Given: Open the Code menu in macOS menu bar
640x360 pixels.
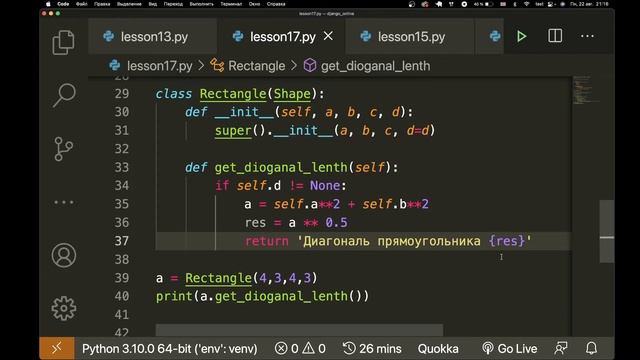Looking at the screenshot, I should point(63,4).
